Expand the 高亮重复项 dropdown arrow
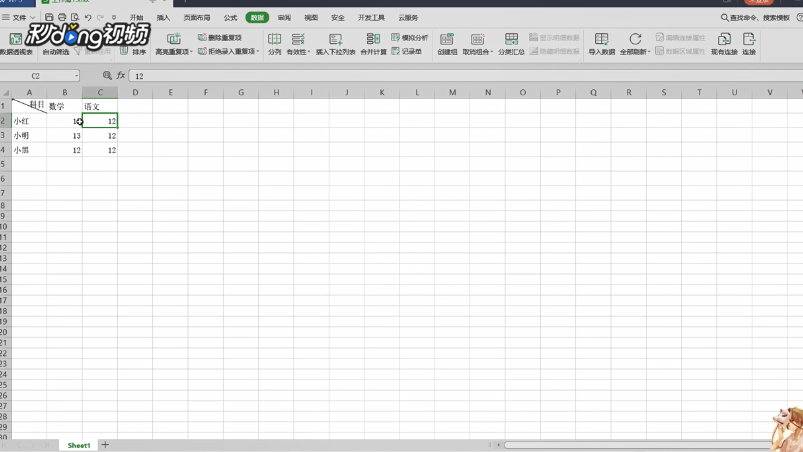 point(191,52)
